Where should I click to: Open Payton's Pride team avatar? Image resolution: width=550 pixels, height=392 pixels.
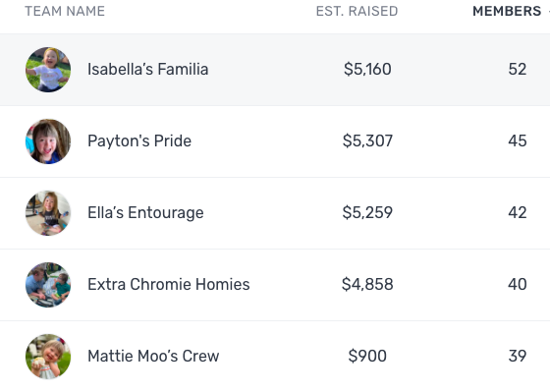coord(48,141)
